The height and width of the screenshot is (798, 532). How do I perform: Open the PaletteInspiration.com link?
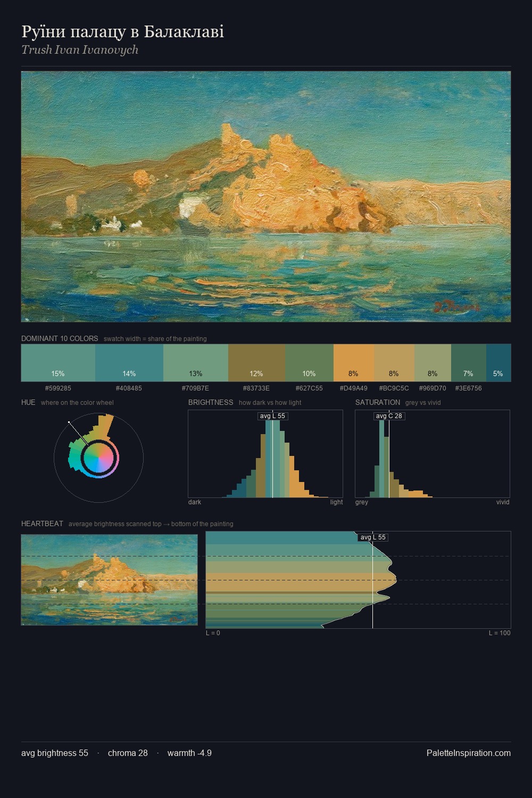(x=469, y=753)
